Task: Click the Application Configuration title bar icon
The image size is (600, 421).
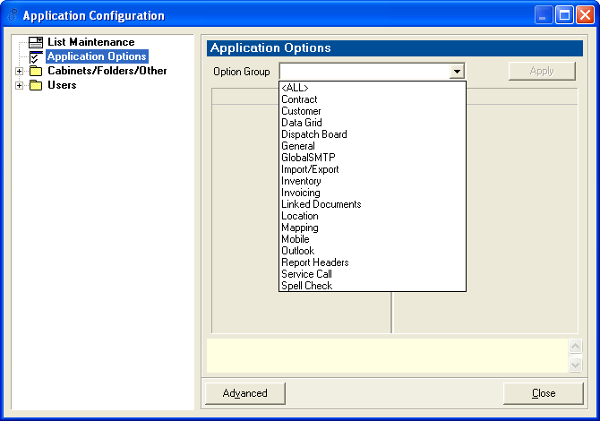Action: 13,15
